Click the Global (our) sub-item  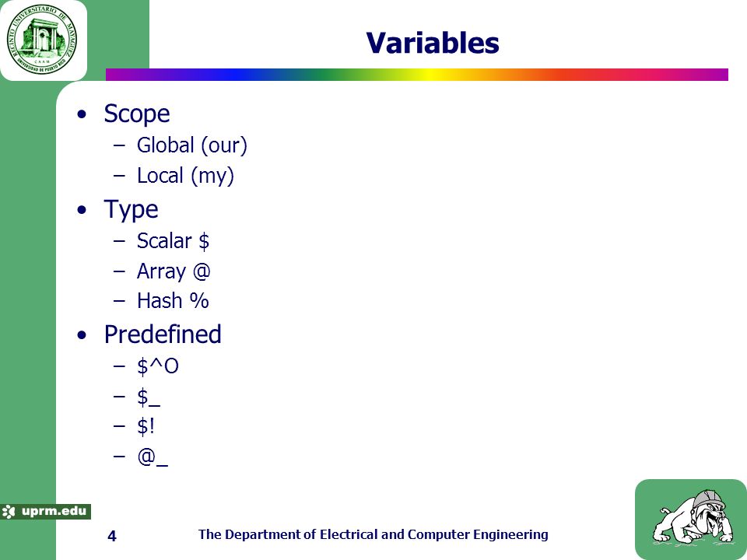[192, 145]
